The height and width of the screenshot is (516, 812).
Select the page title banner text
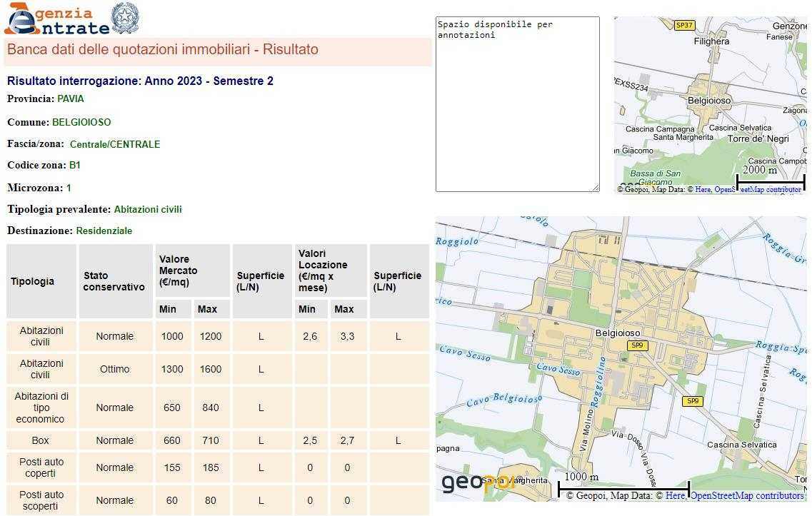pyautogui.click(x=163, y=50)
